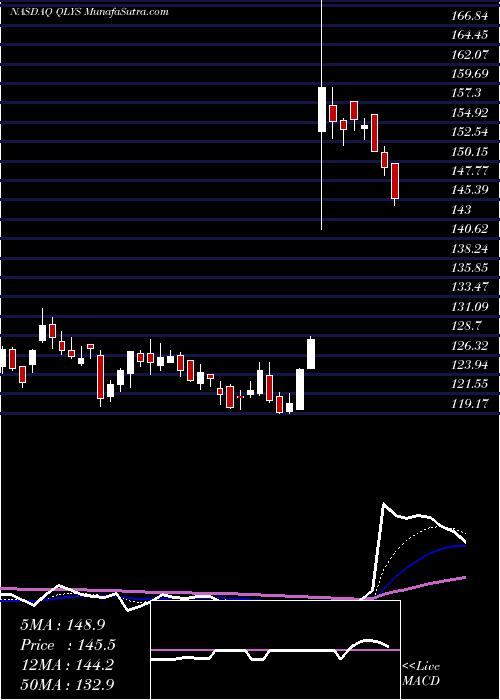Click the Price : 145.5 readout
Screen dimensions: 500x700
[x=68, y=645]
